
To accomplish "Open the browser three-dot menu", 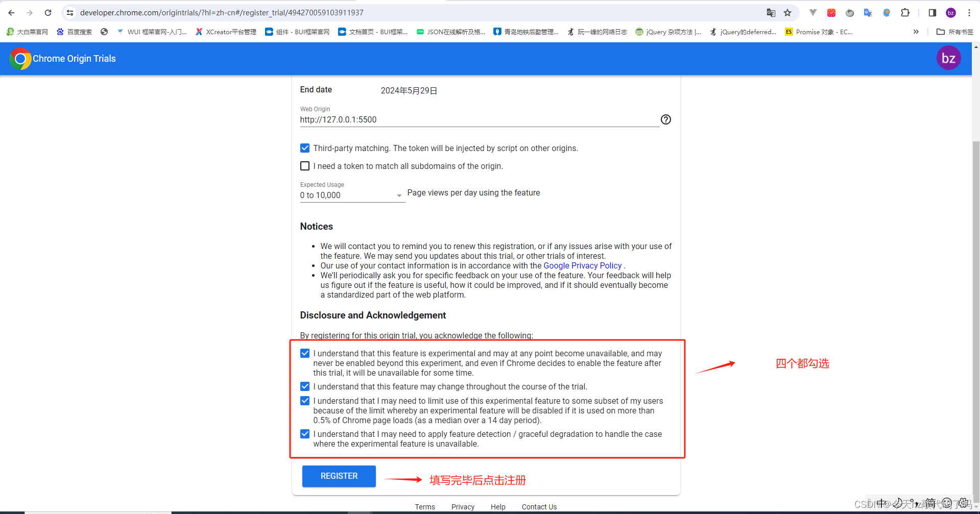I will click(x=970, y=12).
